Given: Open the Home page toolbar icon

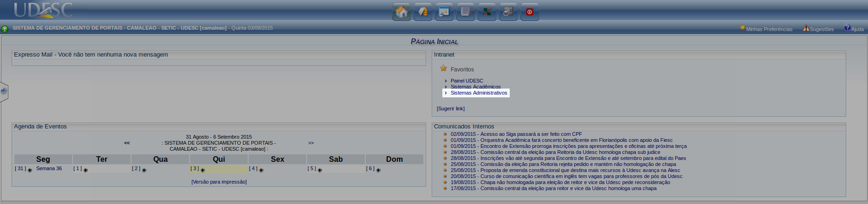Looking at the screenshot, I should point(401,12).
